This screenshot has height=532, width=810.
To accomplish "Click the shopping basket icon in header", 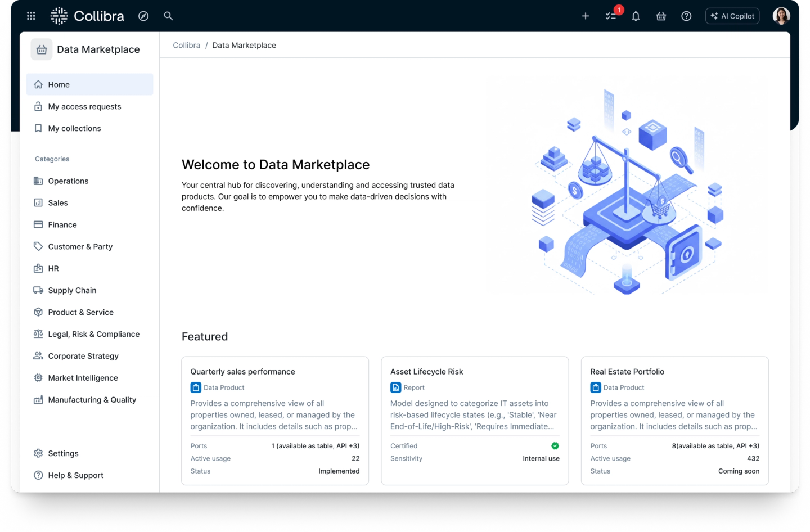I will 661,16.
